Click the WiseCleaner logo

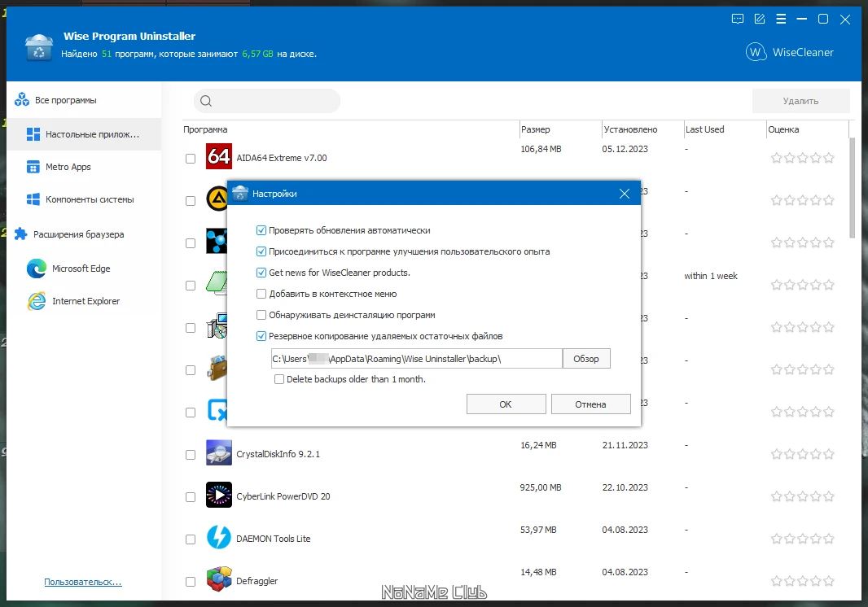coord(789,52)
